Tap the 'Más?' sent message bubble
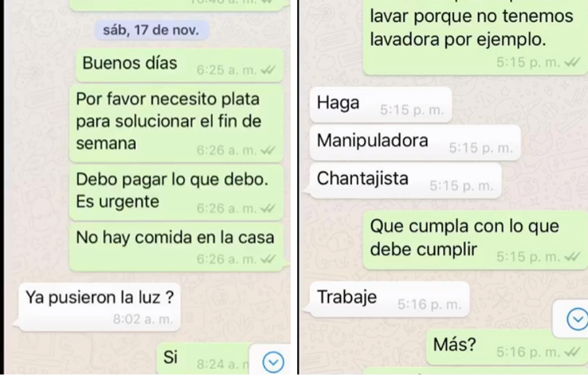Viewport: 588px width, 392px height. click(x=507, y=347)
